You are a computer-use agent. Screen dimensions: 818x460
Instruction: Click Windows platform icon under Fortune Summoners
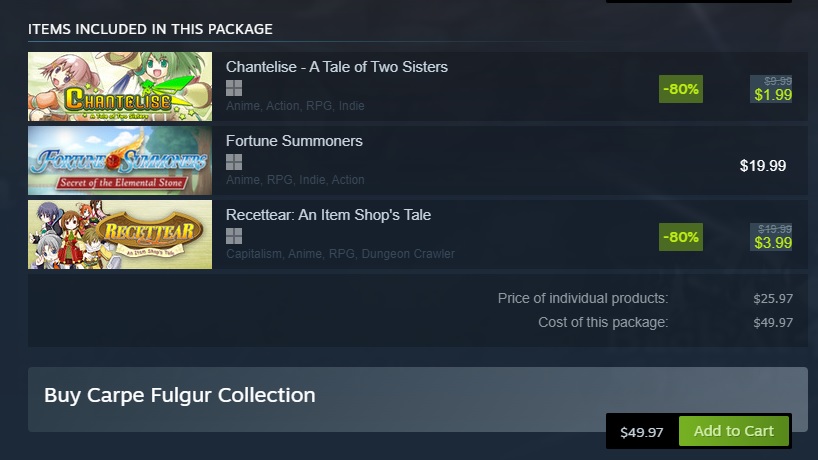coord(234,162)
